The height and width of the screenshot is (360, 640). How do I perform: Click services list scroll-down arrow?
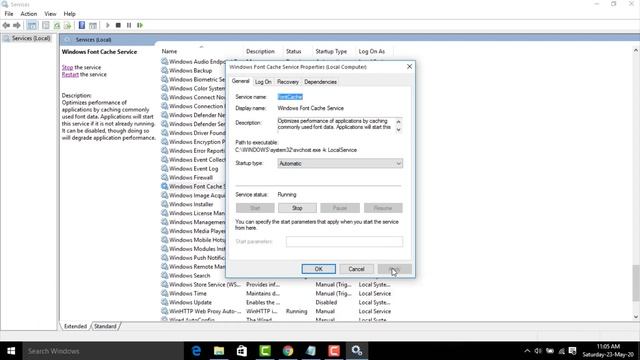click(636, 317)
